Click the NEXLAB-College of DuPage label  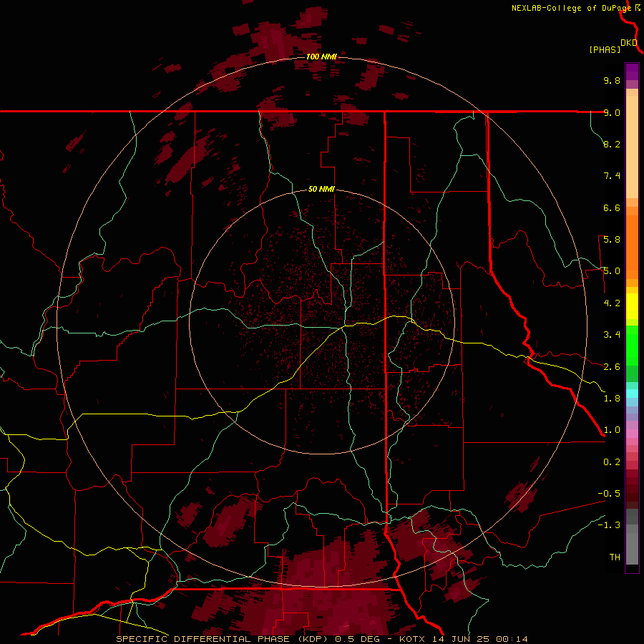572,8
